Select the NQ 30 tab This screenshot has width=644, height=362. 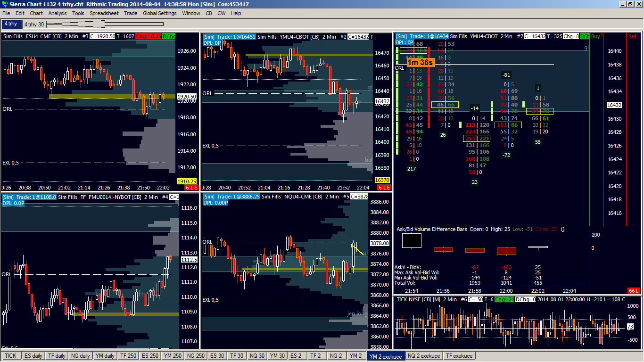[x=257, y=356]
